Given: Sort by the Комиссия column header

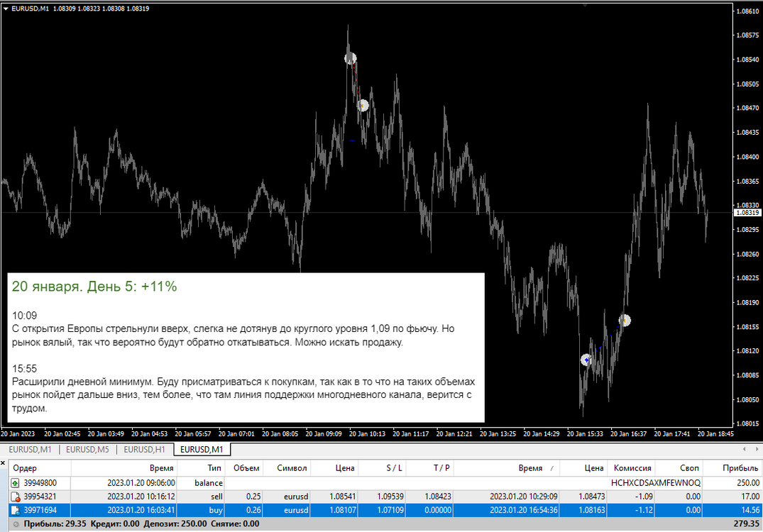Looking at the screenshot, I should (x=632, y=468).
